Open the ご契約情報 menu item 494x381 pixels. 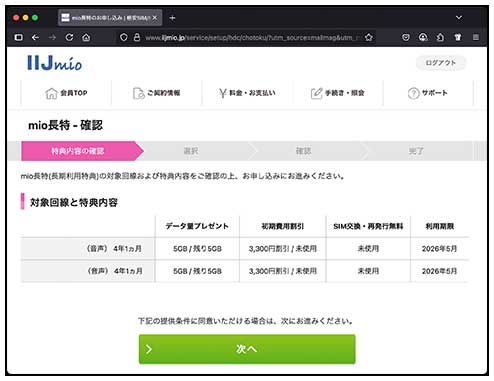[156, 93]
